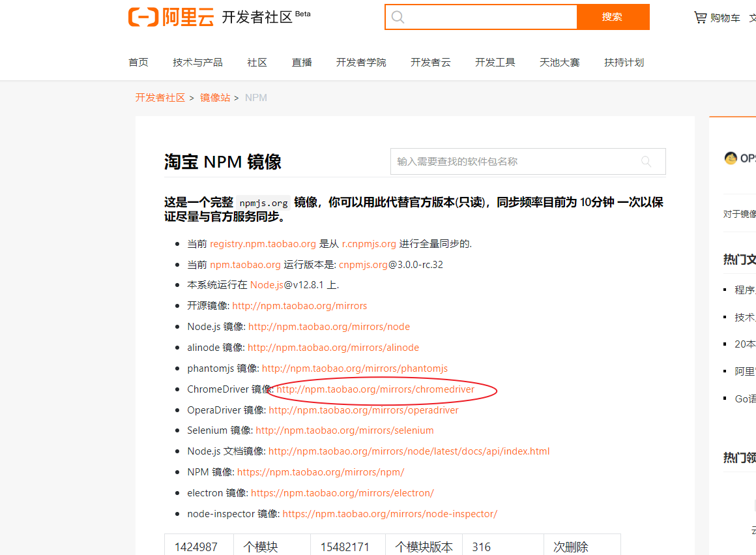Open the Node.js link
Viewport: 756px width, 555px height.
click(267, 285)
